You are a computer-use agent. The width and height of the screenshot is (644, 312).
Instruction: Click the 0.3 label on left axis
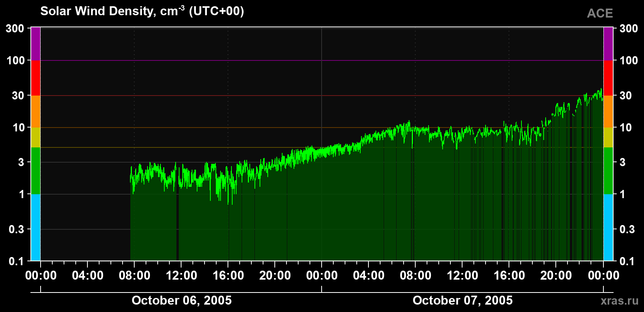click(16, 229)
